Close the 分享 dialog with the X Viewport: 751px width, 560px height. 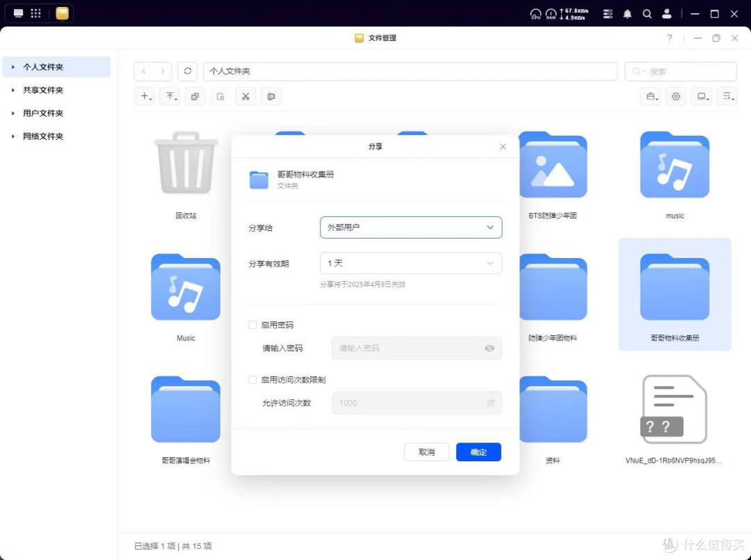[503, 147]
